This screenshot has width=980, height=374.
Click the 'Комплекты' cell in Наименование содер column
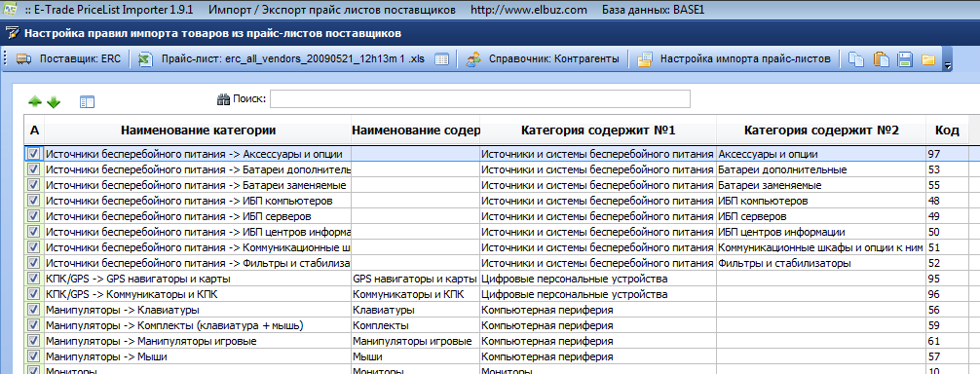[416, 325]
